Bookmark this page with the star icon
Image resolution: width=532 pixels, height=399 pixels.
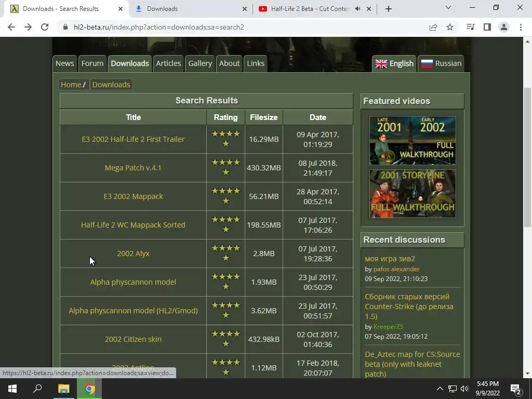(x=450, y=27)
